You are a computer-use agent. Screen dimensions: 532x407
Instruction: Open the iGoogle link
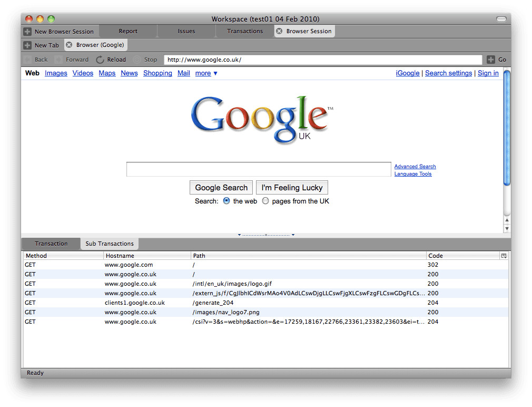click(408, 73)
